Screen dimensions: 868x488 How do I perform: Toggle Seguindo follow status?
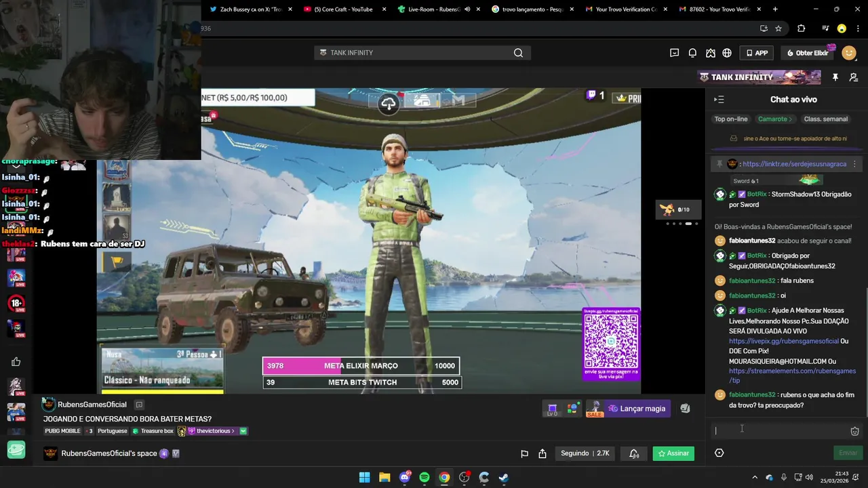click(x=585, y=453)
